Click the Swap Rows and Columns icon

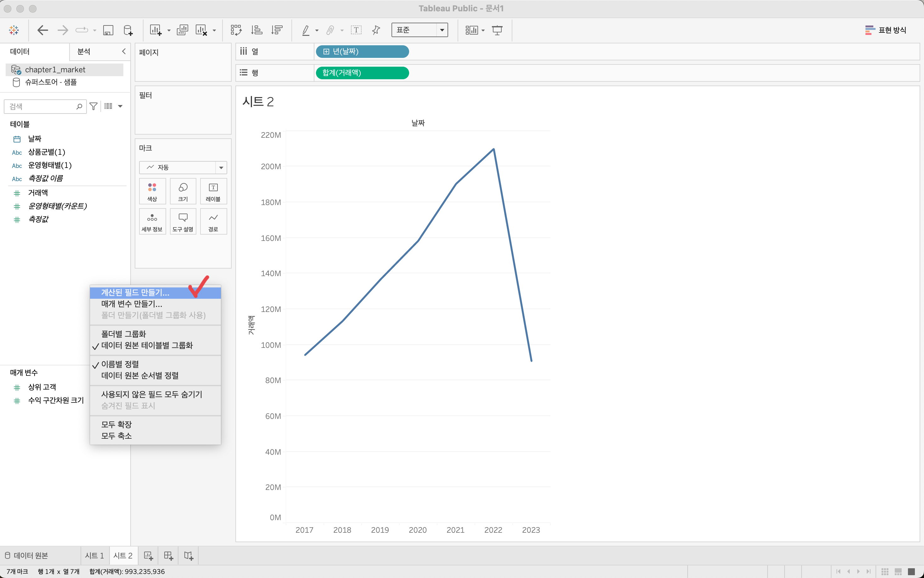pyautogui.click(x=236, y=30)
